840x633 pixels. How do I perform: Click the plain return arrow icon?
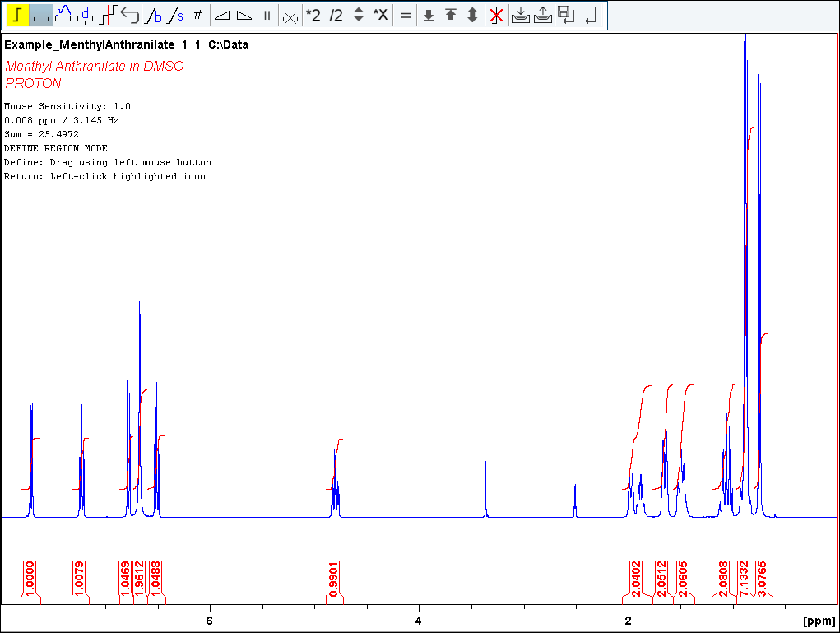[591, 15]
